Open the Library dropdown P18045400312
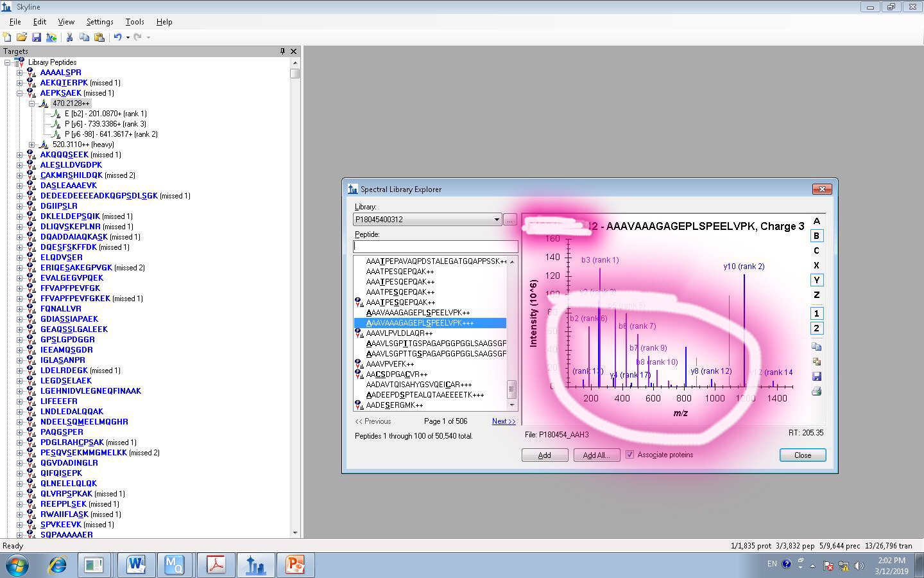The image size is (924, 578). pyautogui.click(x=496, y=220)
